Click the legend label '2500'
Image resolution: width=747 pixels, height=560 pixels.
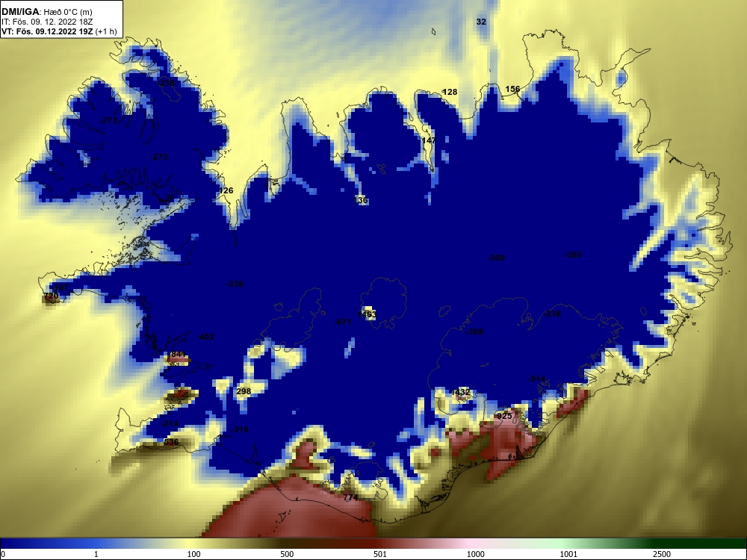click(663, 554)
